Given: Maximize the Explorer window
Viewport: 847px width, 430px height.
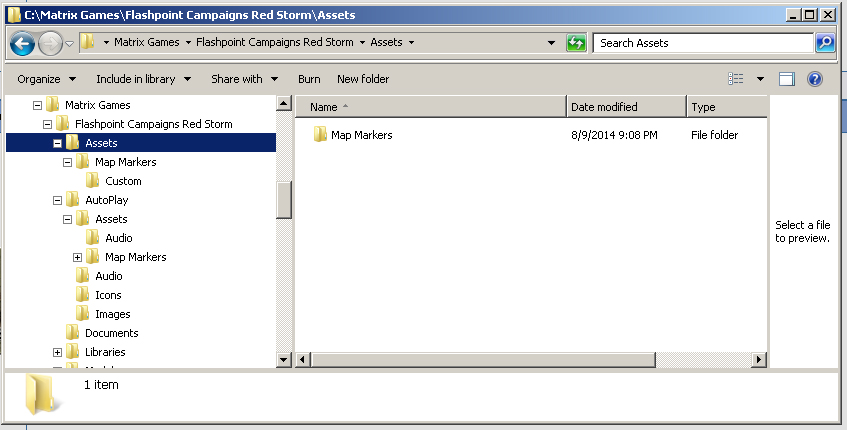Looking at the screenshot, I should tap(810, 15).
